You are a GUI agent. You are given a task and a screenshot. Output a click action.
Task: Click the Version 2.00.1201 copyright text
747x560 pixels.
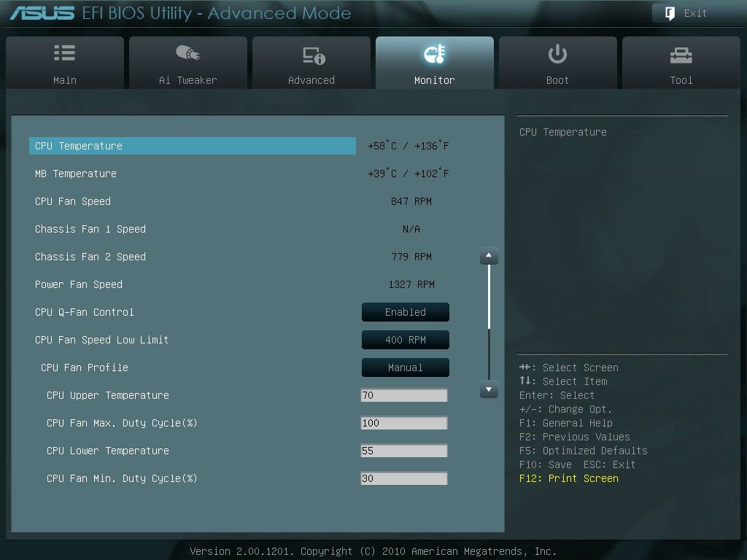[373, 551]
